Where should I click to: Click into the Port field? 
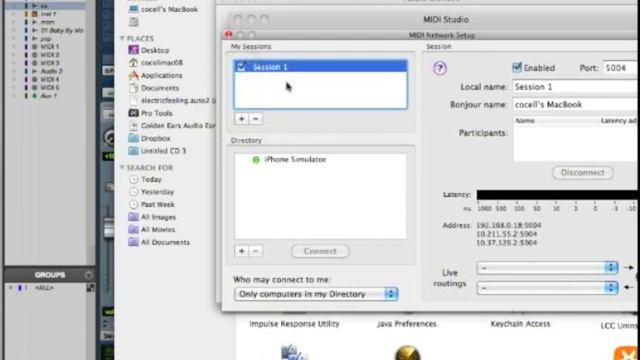click(x=621, y=68)
